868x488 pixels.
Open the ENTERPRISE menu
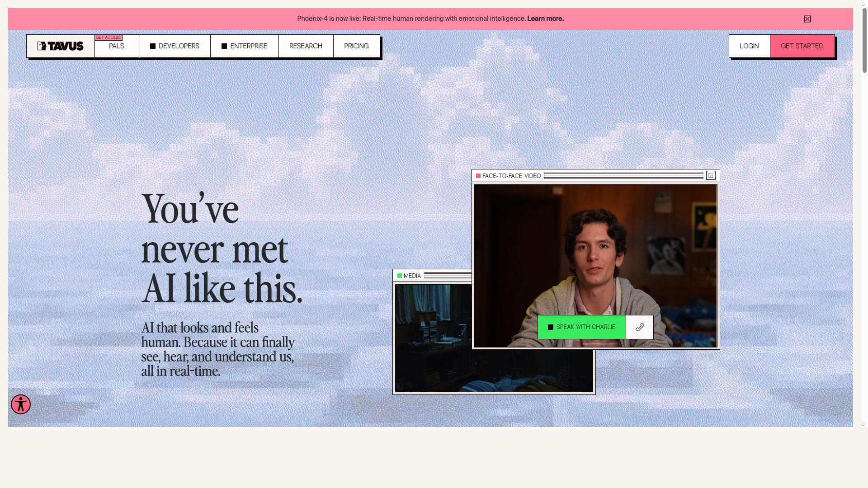[x=248, y=46]
